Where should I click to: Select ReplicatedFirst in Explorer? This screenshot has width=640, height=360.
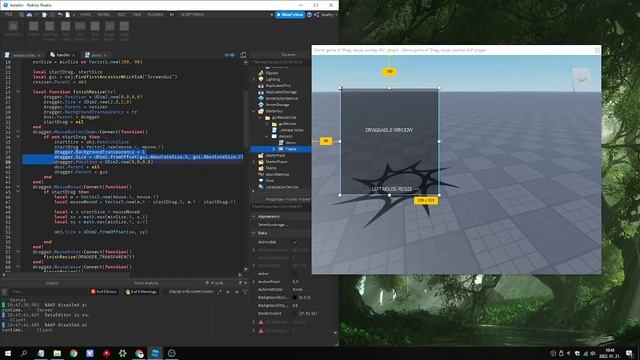click(278, 86)
